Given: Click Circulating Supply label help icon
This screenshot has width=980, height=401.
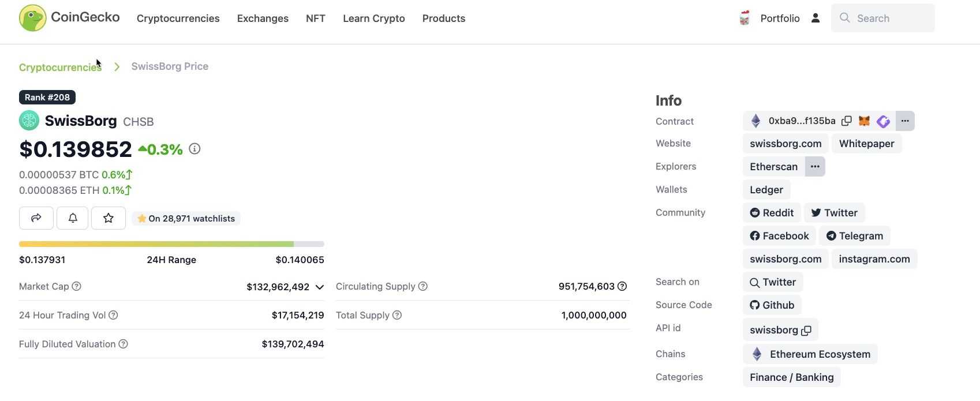Looking at the screenshot, I should tap(423, 286).
